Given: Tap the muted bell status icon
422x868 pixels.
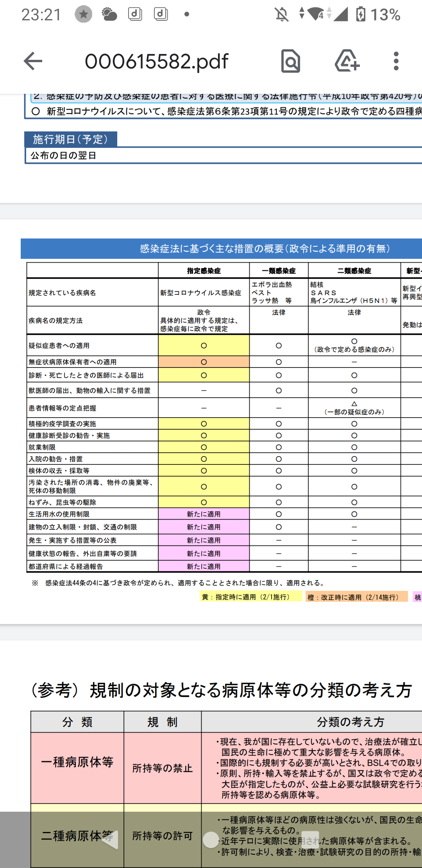Looking at the screenshot, I should (281, 14).
